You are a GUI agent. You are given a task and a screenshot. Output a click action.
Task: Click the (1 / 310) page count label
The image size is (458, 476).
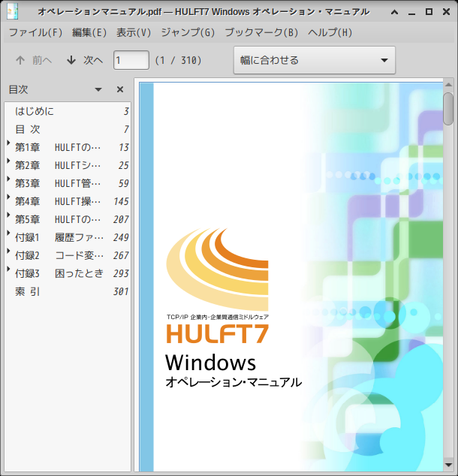(x=178, y=60)
